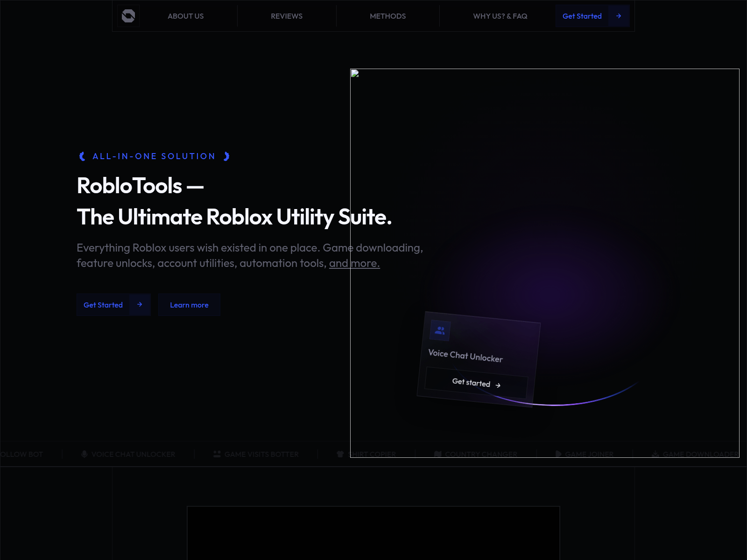Click the arrow icon beside hero Get Started

(140, 304)
